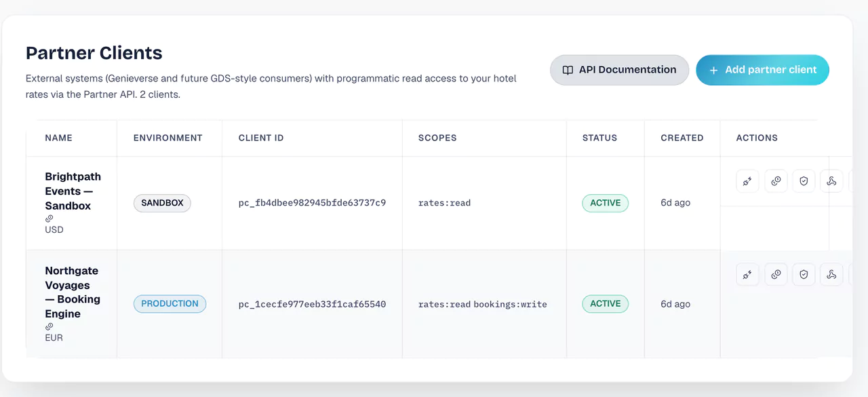Click the NAME column header
Viewport: 868px width, 397px height.
(58, 138)
